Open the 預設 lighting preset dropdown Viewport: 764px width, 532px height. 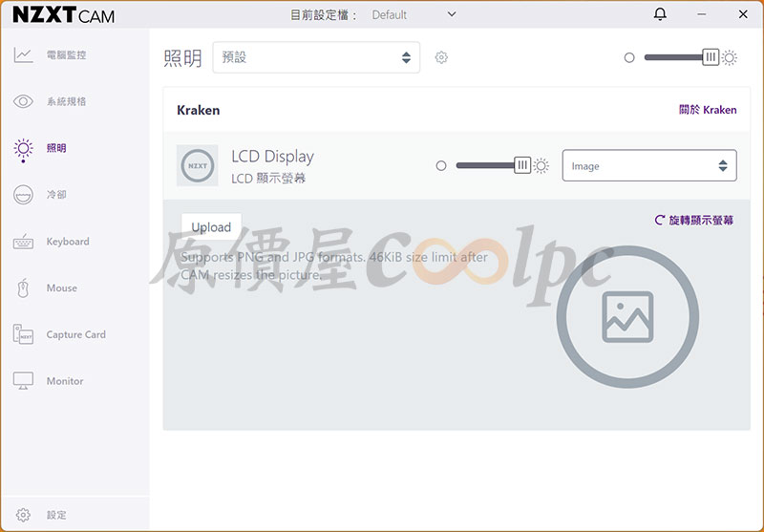coord(316,57)
